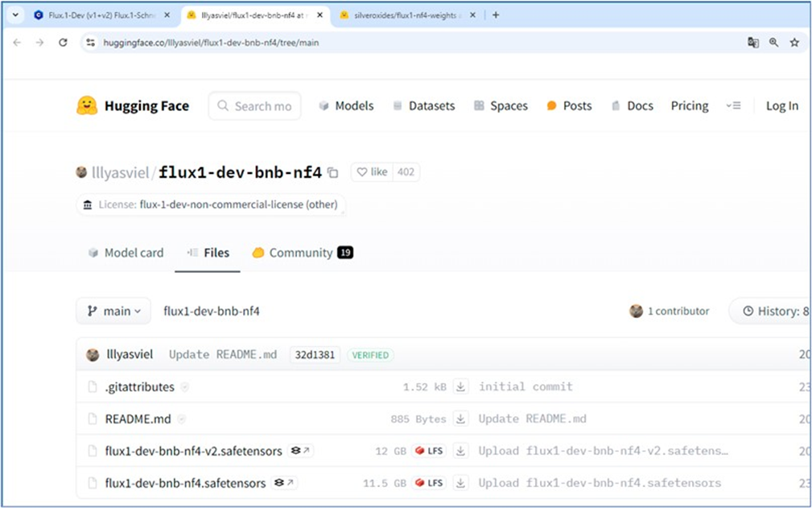Switch to the Flux.1-Dev (v1+v2) browser tab

101,15
